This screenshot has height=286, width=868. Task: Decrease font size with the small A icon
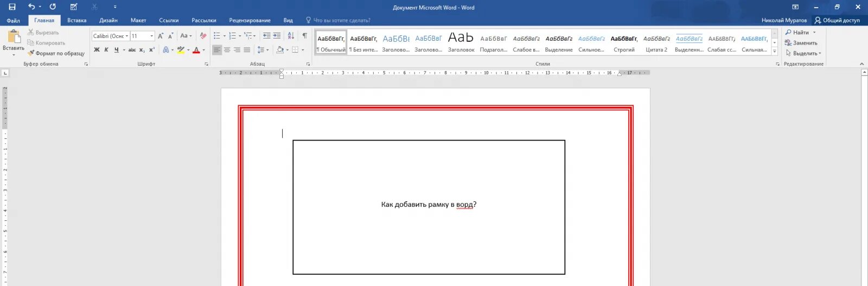[170, 36]
